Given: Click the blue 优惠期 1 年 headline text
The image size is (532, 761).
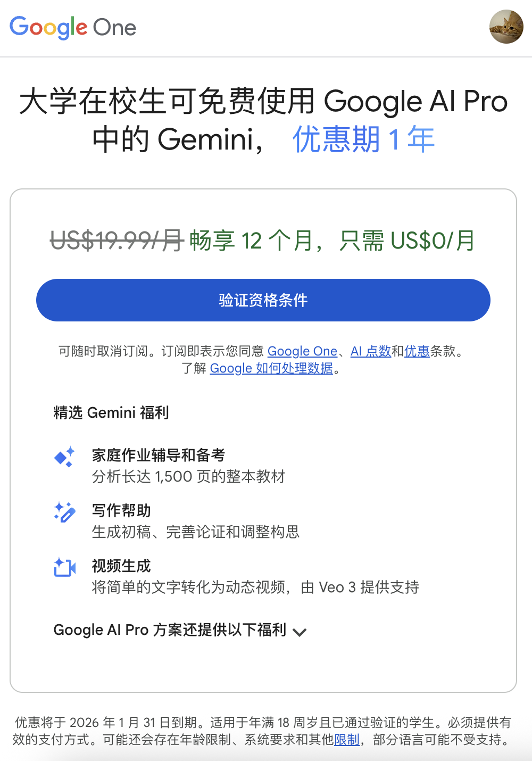Looking at the screenshot, I should click(x=363, y=139).
